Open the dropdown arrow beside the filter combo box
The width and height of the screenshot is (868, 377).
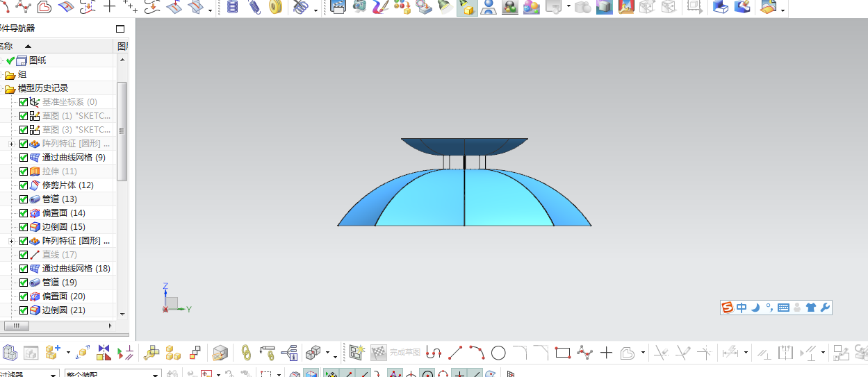pos(53,374)
